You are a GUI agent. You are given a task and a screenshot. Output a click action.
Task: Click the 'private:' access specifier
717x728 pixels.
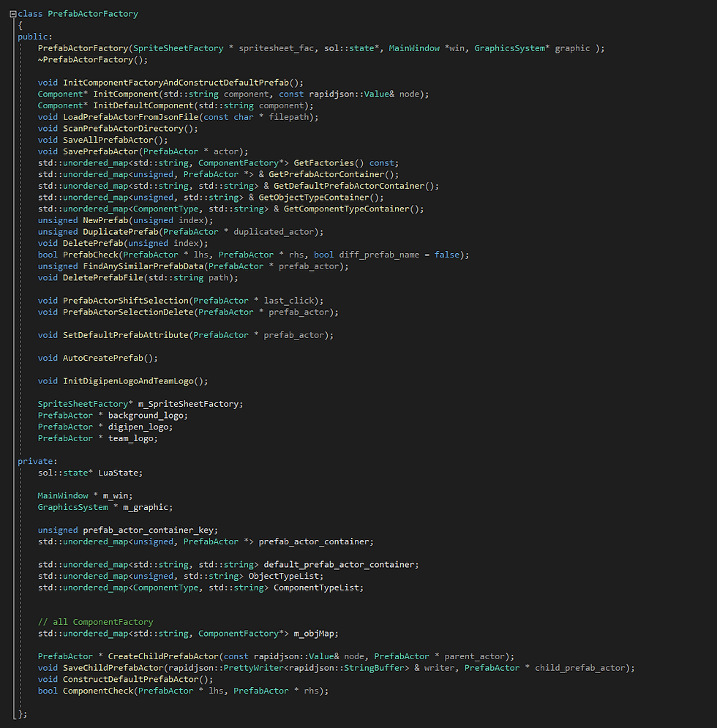[37, 462]
